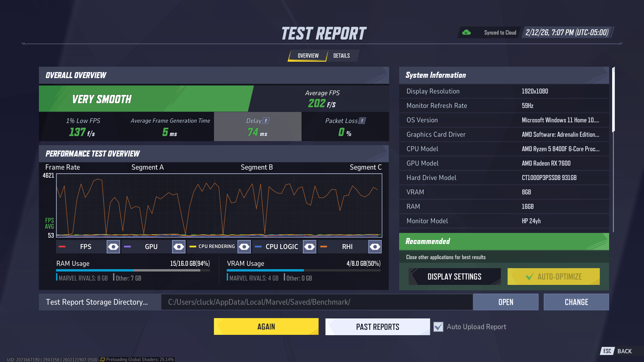Click the 'MARVEL RIVALS: 4 GB' VRAM label
The width and height of the screenshot is (644, 362).
point(254,278)
